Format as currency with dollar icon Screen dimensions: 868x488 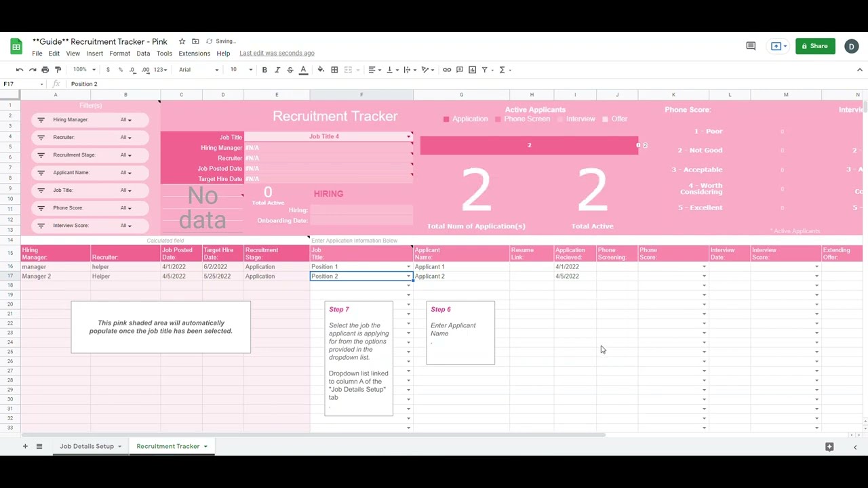point(108,70)
